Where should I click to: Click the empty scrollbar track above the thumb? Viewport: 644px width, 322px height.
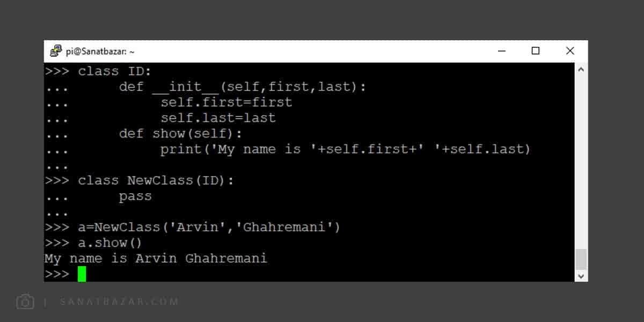(581, 162)
